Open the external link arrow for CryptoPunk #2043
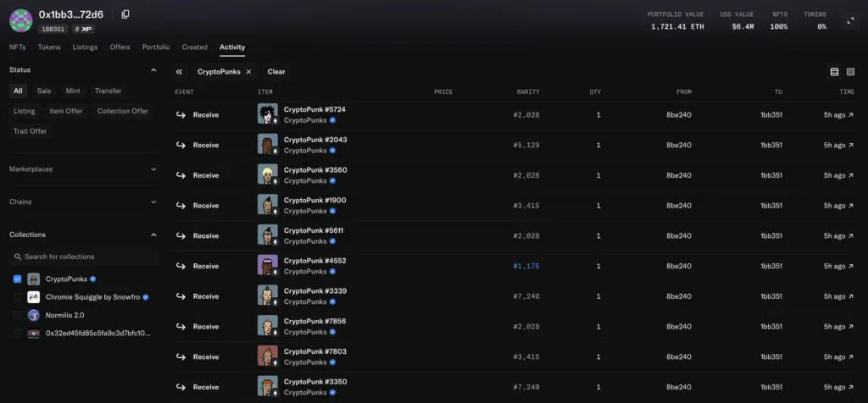 (851, 146)
